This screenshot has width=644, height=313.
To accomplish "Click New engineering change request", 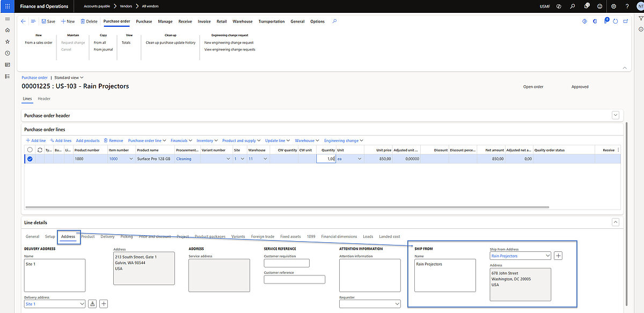I will click(x=229, y=42).
